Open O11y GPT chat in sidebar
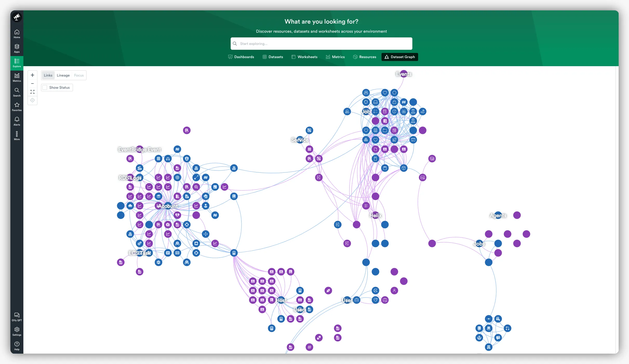Viewport: 629px width, 364px height. point(17,317)
